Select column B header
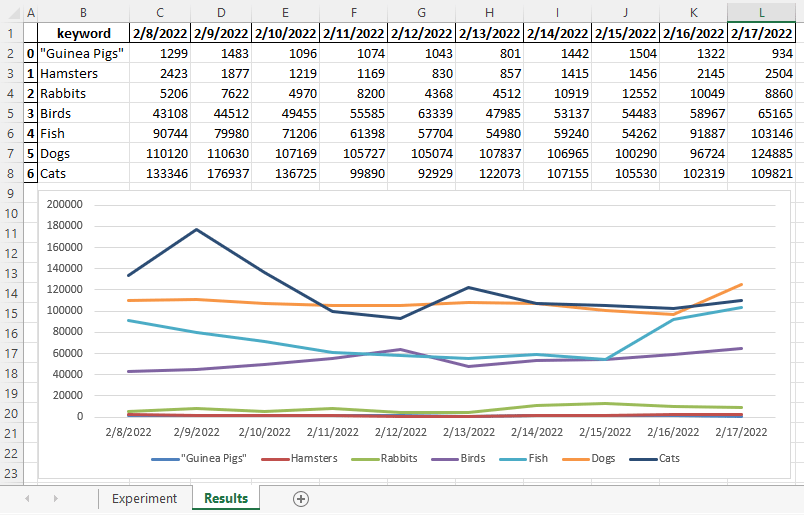The height and width of the screenshot is (515, 804). click(x=82, y=12)
